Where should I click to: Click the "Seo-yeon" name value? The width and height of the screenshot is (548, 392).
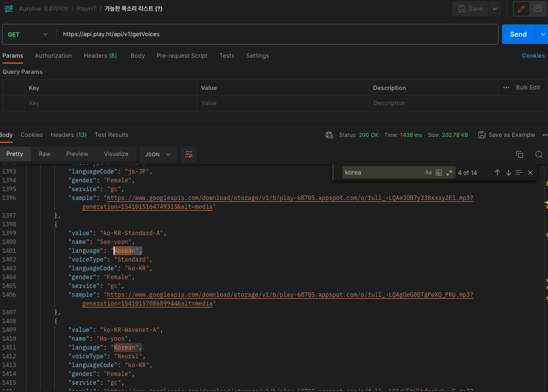coord(114,242)
